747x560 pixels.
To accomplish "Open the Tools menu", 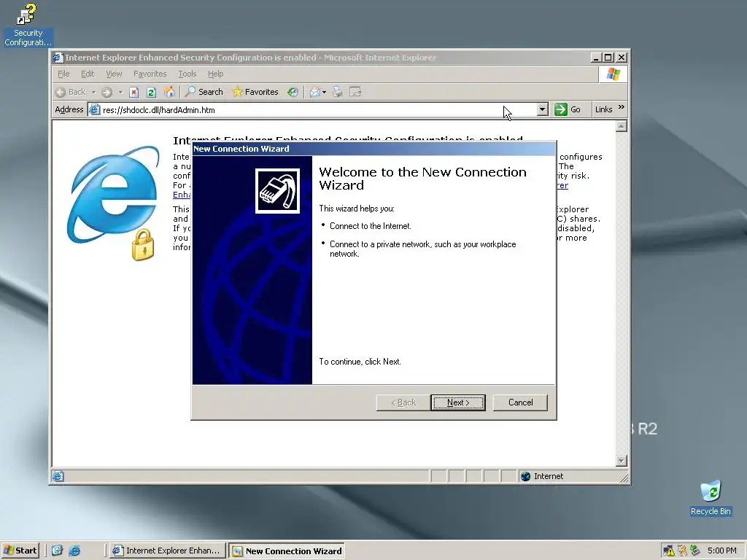I will [187, 74].
